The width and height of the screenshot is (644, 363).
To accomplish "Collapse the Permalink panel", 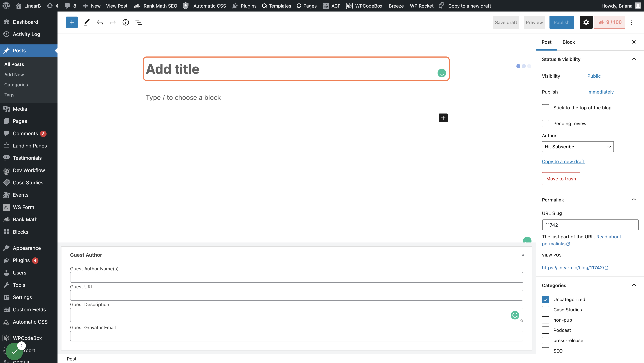I will pos(634,199).
